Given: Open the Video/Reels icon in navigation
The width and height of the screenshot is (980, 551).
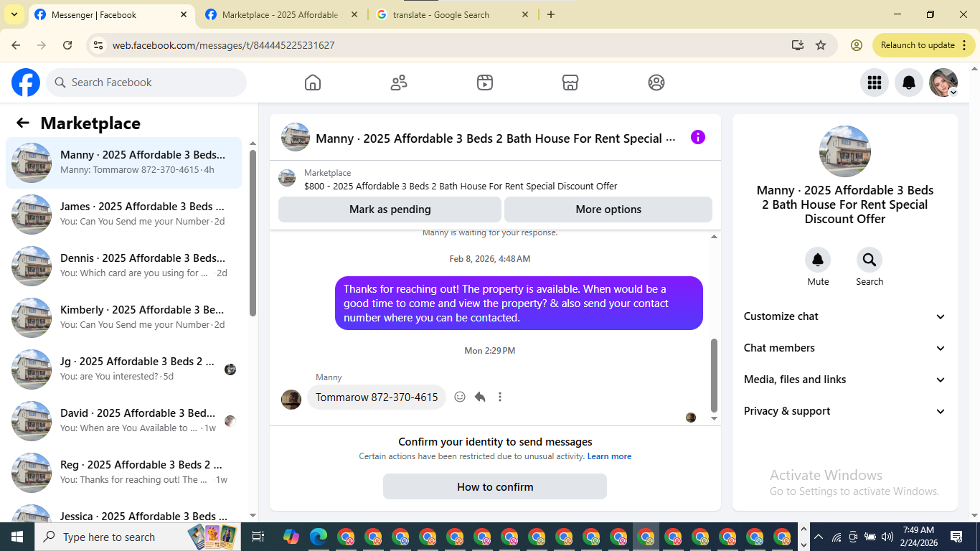Looking at the screenshot, I should [x=485, y=83].
